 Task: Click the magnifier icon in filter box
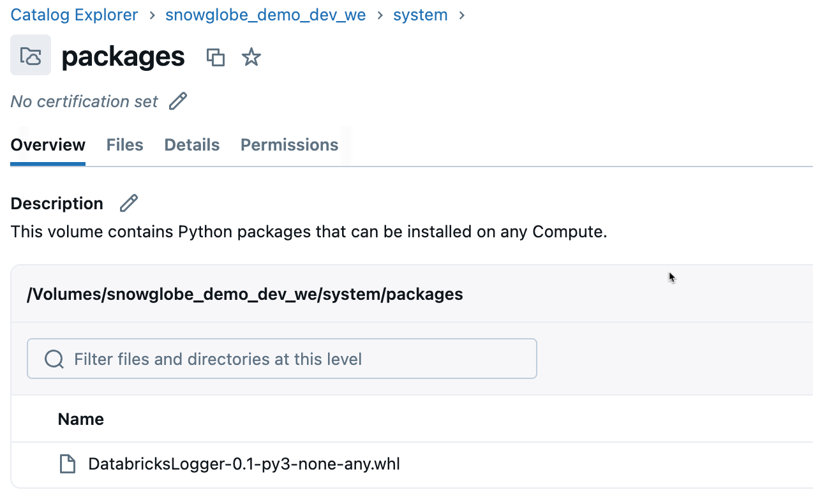click(54, 359)
